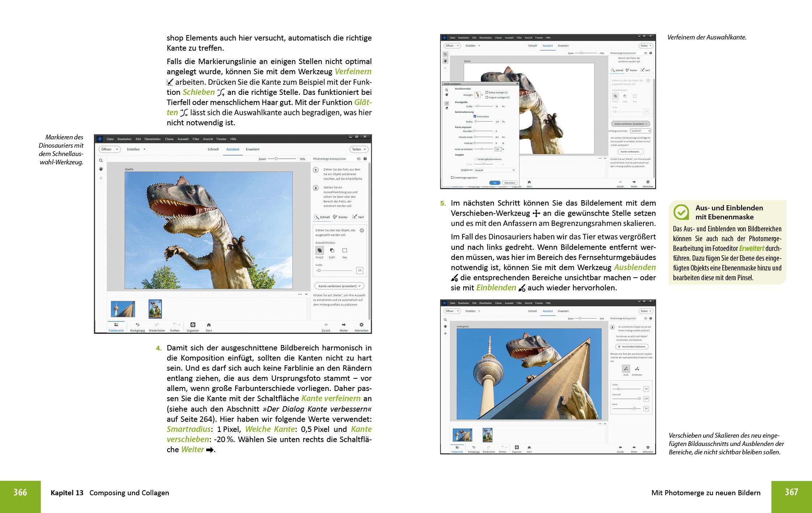
Task: Uncheck the Smartradius checkbox
Action: point(475,116)
